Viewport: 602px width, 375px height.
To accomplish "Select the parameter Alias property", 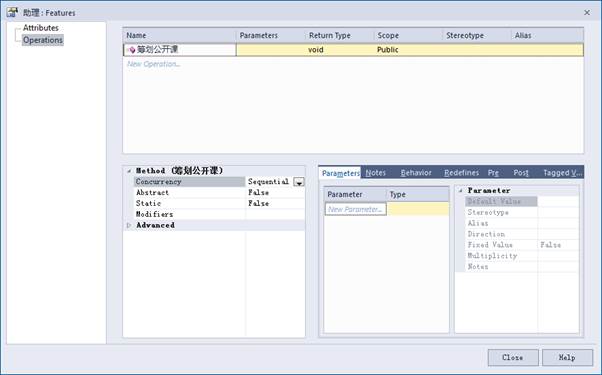I will tap(501, 223).
